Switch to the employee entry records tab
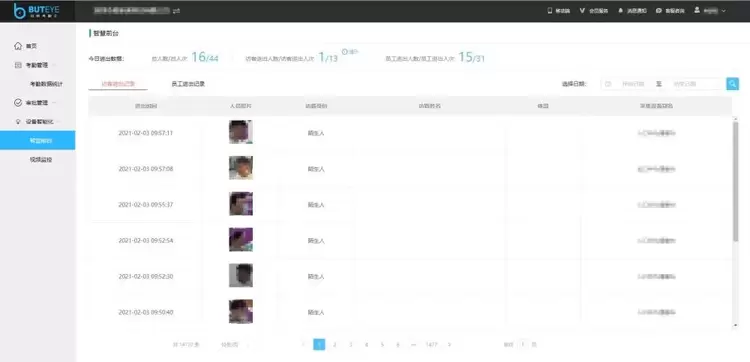The height and width of the screenshot is (362, 750). [x=188, y=84]
